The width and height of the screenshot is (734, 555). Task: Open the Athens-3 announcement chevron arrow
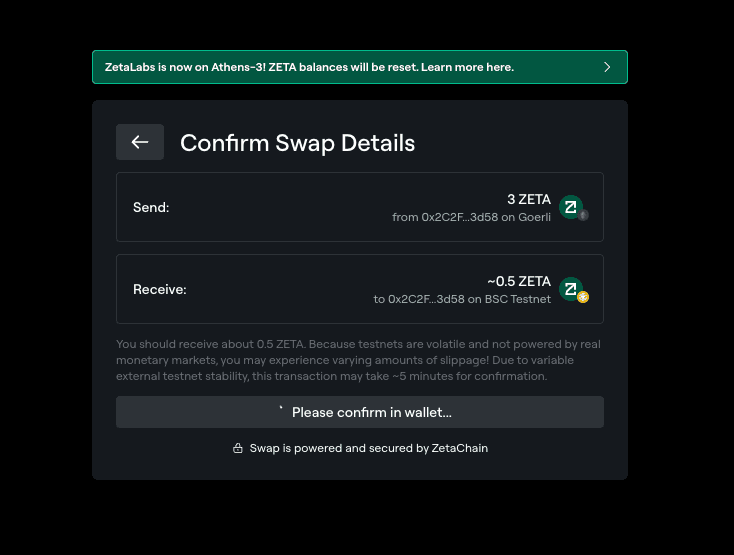pos(607,67)
